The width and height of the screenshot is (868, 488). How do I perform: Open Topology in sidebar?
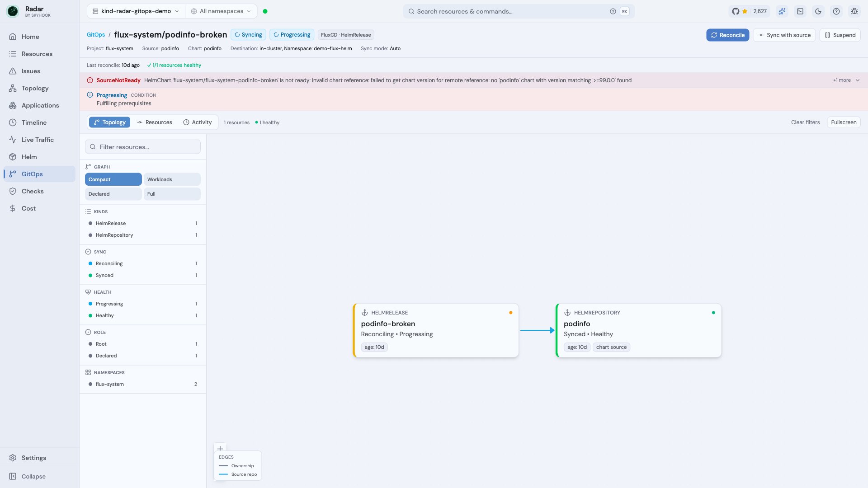(x=39, y=88)
